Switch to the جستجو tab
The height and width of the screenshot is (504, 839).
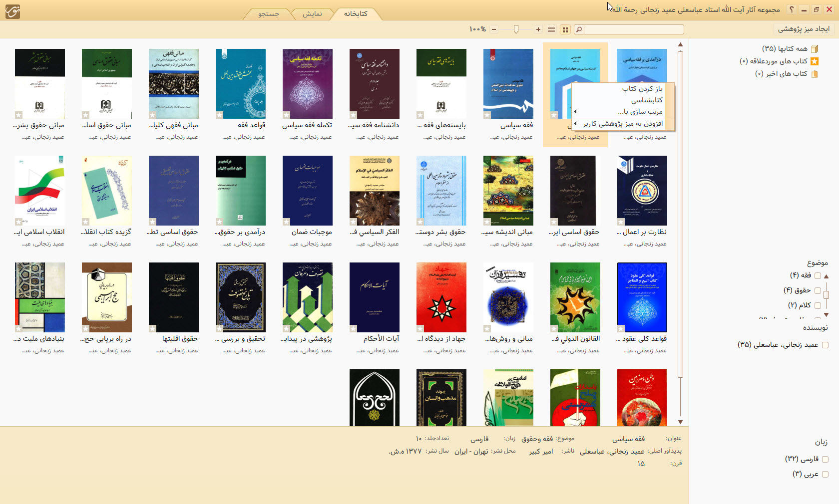coord(269,14)
